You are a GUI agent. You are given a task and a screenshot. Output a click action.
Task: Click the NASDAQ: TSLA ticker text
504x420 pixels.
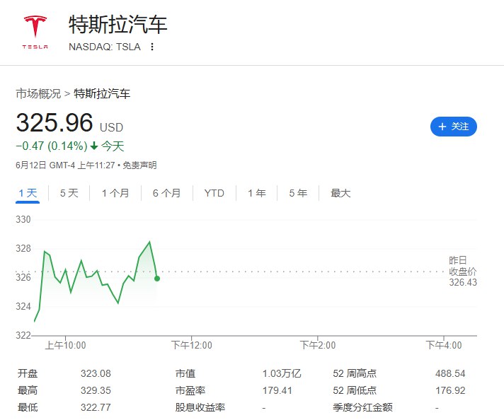[105, 47]
